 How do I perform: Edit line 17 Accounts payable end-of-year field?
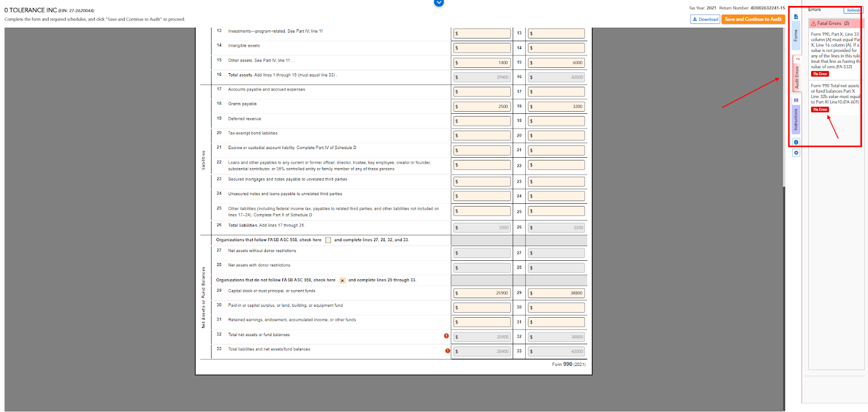[x=556, y=92]
